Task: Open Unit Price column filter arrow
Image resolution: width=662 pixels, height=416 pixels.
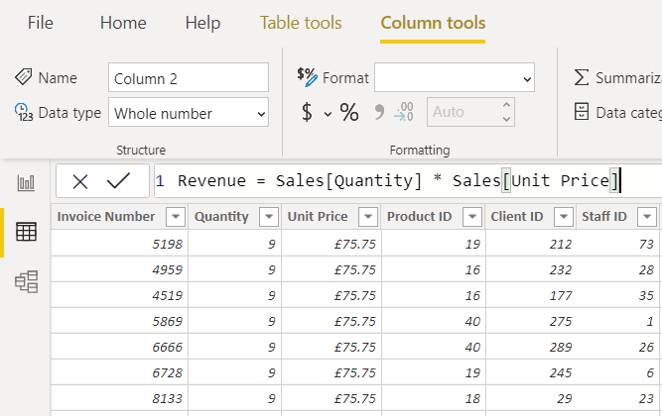Action: [367, 217]
